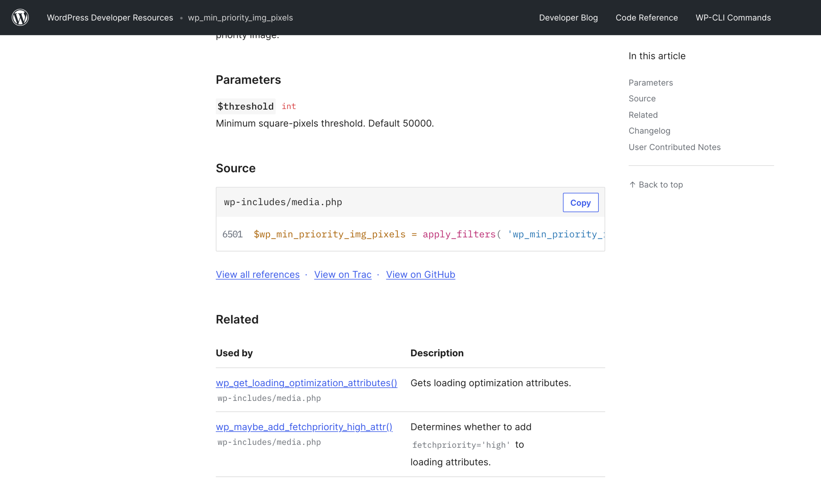Click the WordPress logo icon

pyautogui.click(x=20, y=17)
